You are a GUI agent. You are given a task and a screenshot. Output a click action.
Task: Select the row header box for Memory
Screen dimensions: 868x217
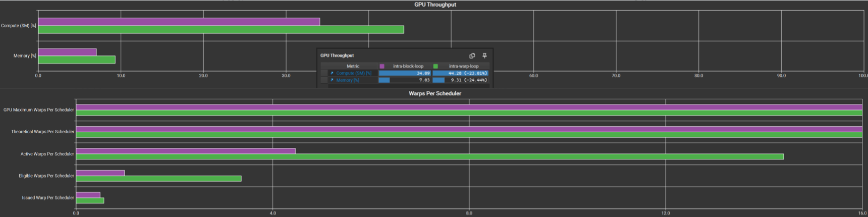point(324,80)
